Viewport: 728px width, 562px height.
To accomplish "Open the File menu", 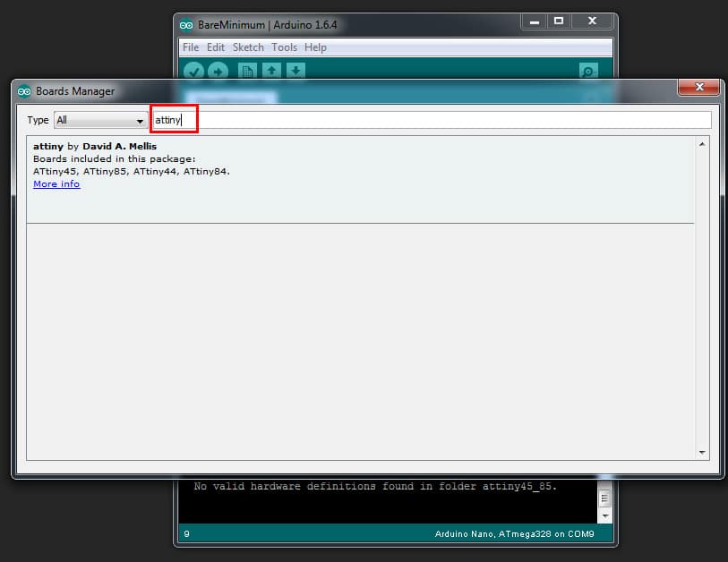I will pyautogui.click(x=190, y=47).
